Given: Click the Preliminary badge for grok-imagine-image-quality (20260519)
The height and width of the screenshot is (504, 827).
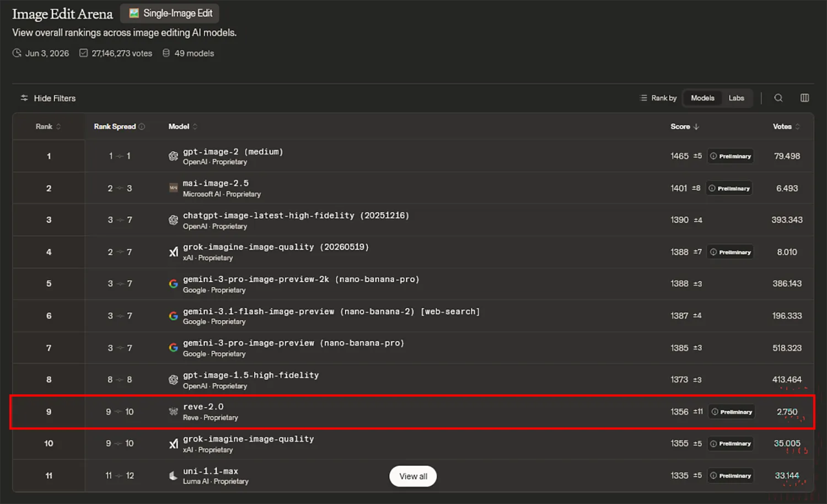Looking at the screenshot, I should [731, 252].
